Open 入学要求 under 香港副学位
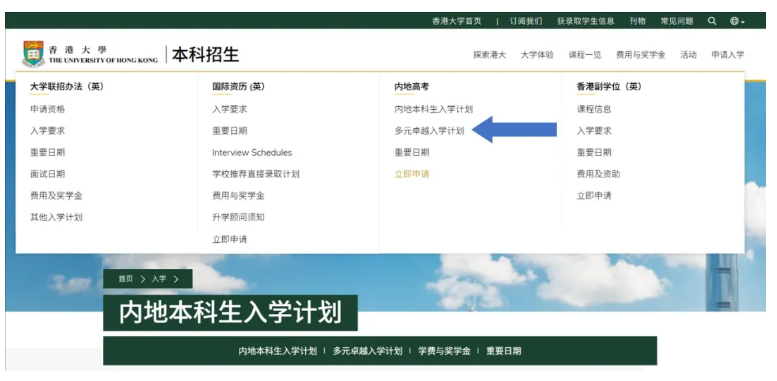The height and width of the screenshot is (381, 777). pyautogui.click(x=594, y=131)
